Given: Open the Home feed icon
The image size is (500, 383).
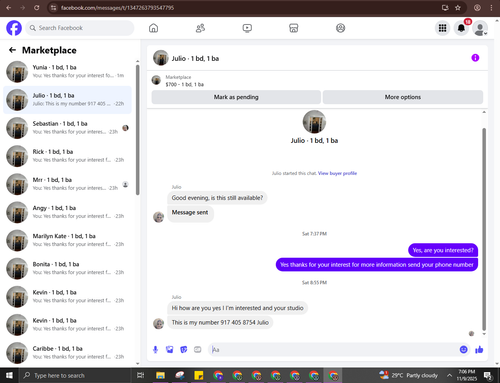Looking at the screenshot, I should pos(153,28).
